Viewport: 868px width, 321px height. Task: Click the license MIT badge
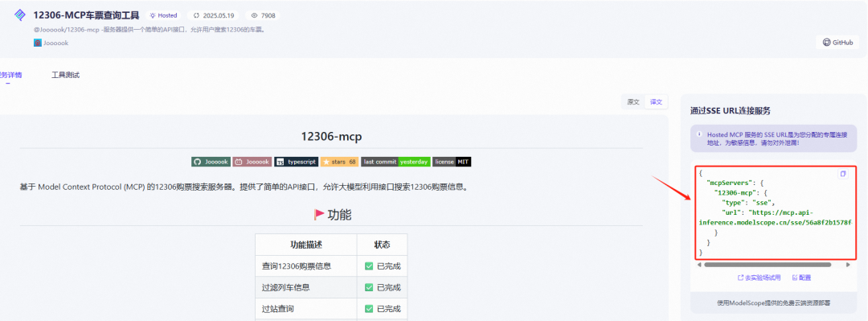tap(452, 162)
